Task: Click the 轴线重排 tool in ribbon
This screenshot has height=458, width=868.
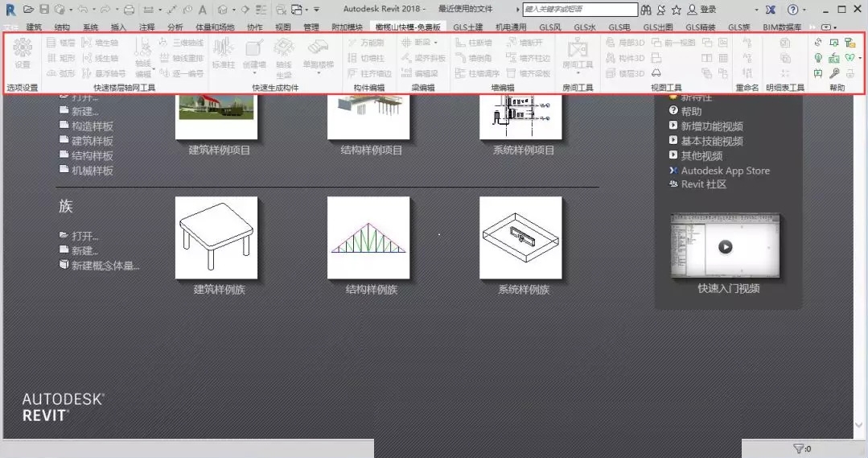Action: coord(182,58)
